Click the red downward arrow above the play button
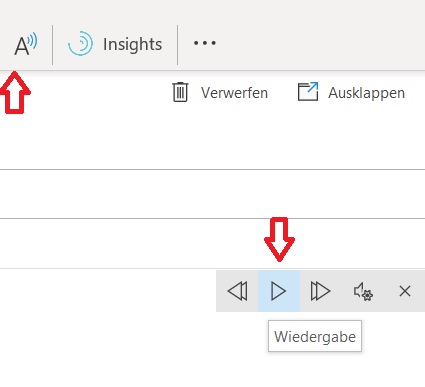Screen dimensions: 425x387 click(279, 239)
